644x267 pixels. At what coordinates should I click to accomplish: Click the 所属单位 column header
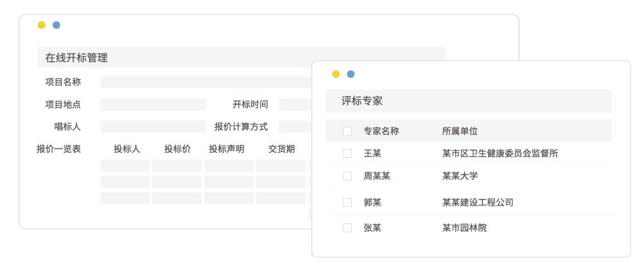460,131
